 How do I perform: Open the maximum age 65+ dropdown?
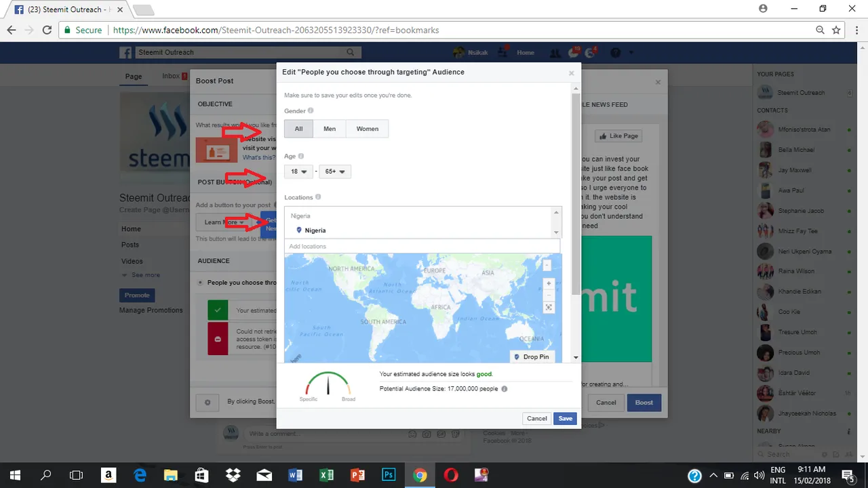(x=335, y=171)
